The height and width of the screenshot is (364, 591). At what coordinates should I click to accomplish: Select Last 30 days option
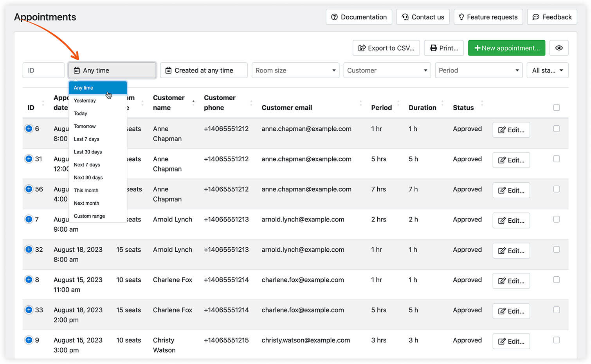pyautogui.click(x=98, y=152)
